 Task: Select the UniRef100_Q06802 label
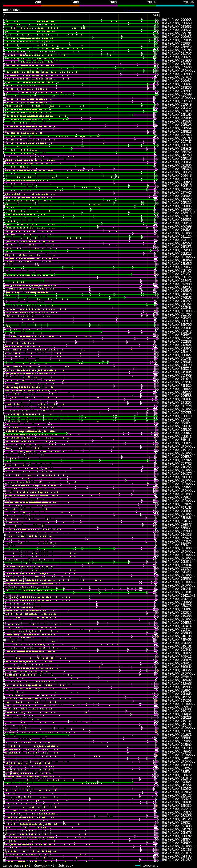177,196
